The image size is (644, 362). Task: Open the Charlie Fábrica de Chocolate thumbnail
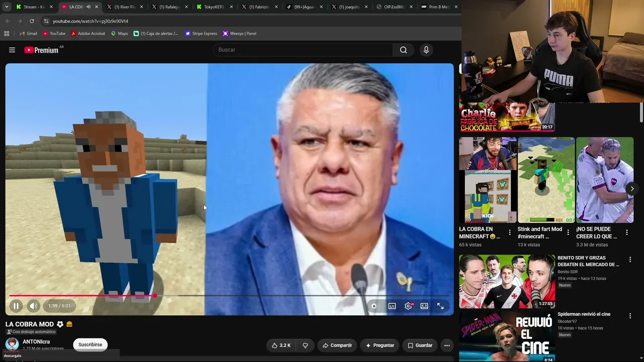tap(507, 117)
